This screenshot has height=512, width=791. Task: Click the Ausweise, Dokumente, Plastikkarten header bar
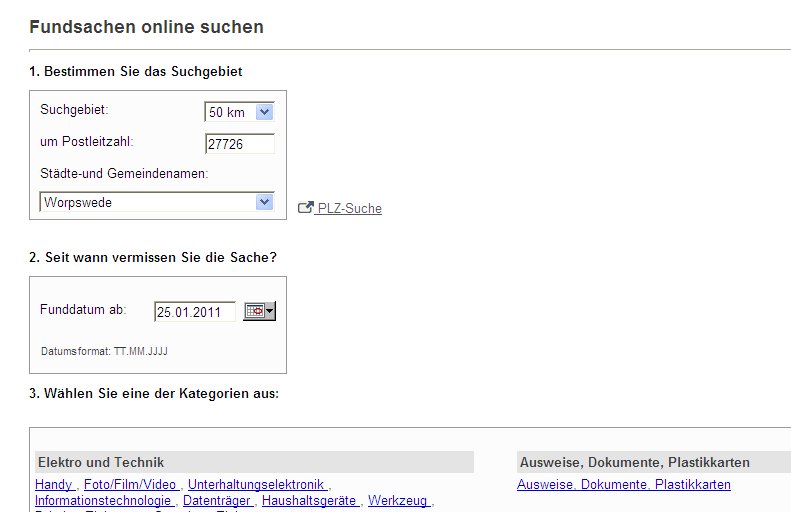coord(654,462)
